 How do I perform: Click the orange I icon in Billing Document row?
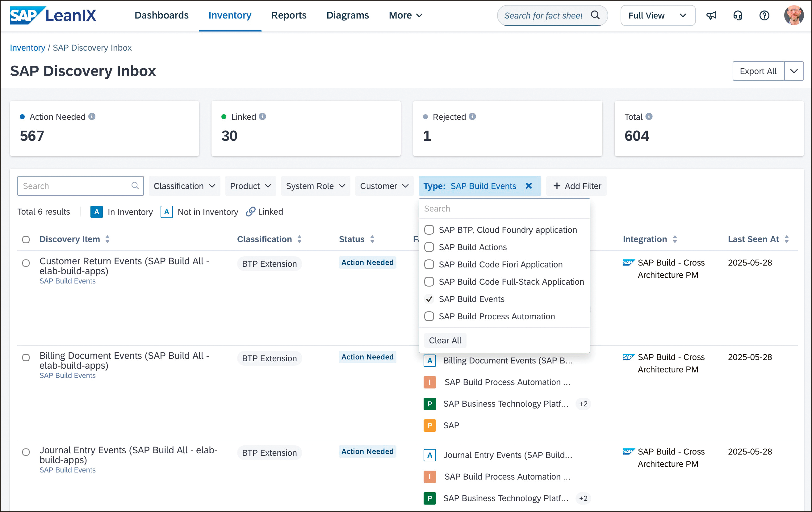coord(429,382)
